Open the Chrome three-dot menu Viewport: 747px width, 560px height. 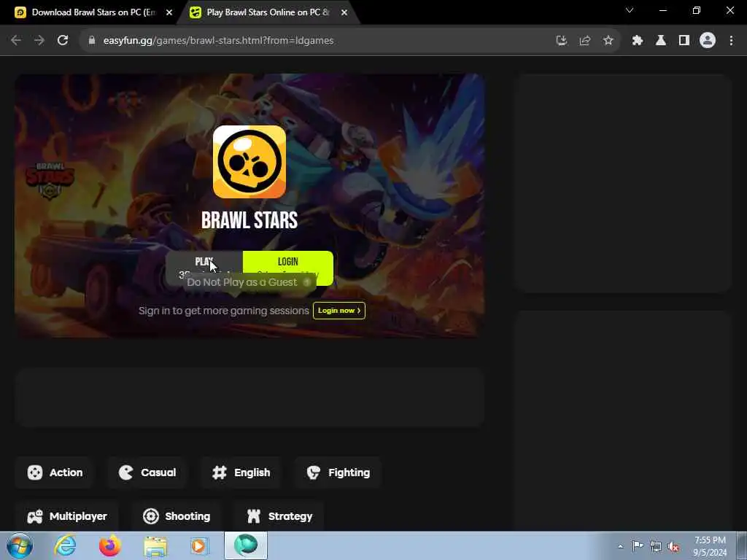pos(731,41)
